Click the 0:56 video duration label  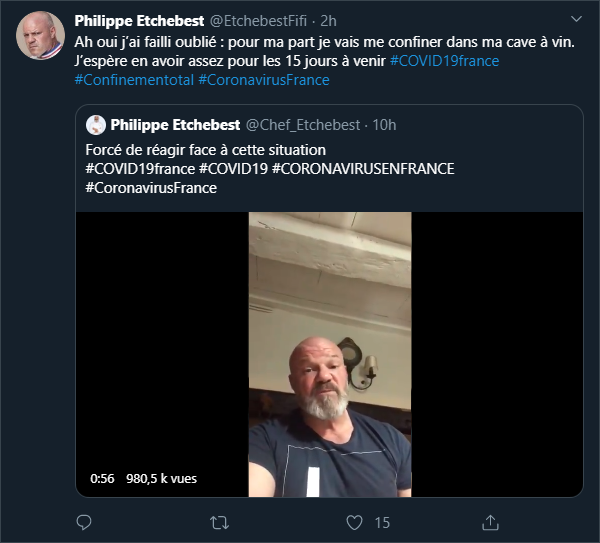(102, 479)
